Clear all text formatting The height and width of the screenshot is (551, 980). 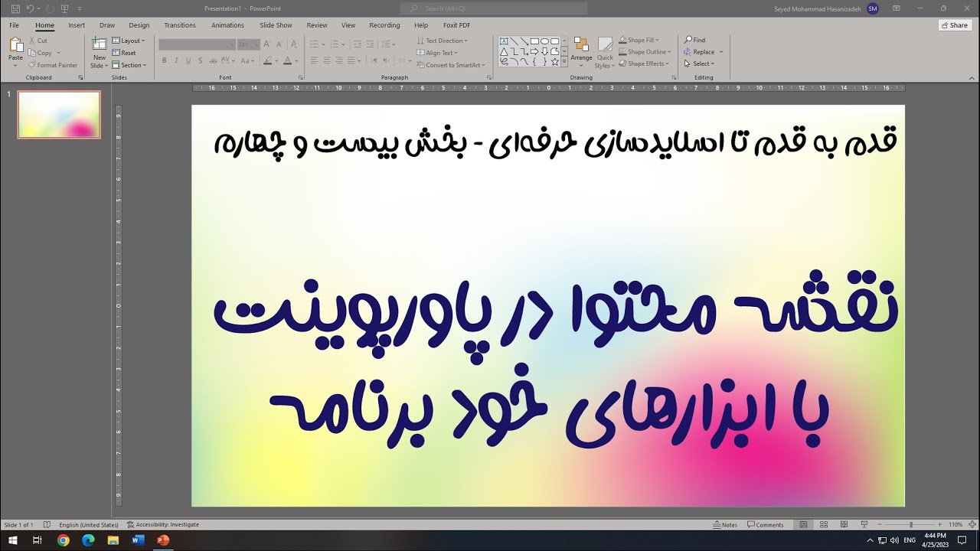point(293,44)
